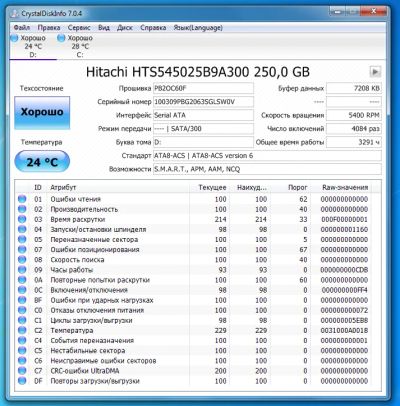
Task: Open the Язык(Language) menu
Action: click(x=198, y=28)
